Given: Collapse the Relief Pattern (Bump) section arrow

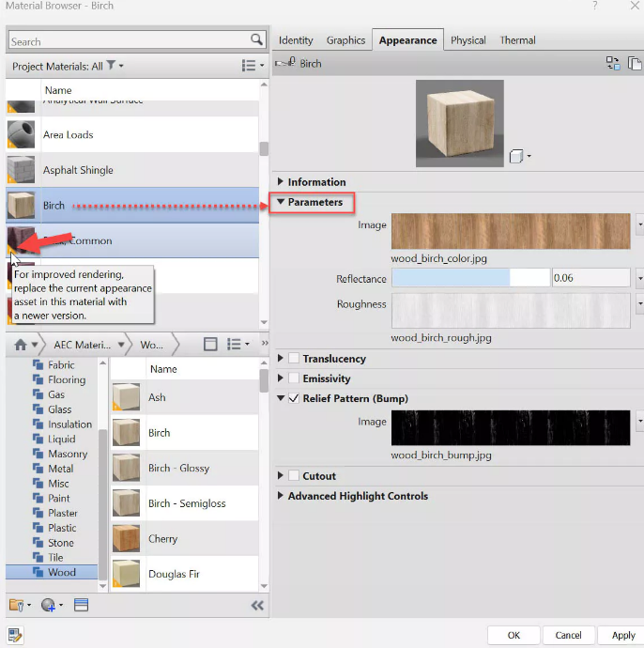Looking at the screenshot, I should pyautogui.click(x=281, y=398).
